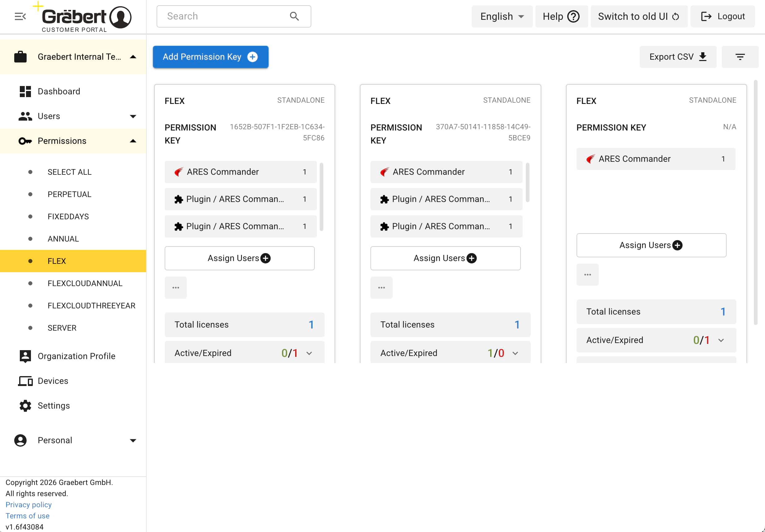Open the three-dots menu on third FLEX card

coord(587,275)
